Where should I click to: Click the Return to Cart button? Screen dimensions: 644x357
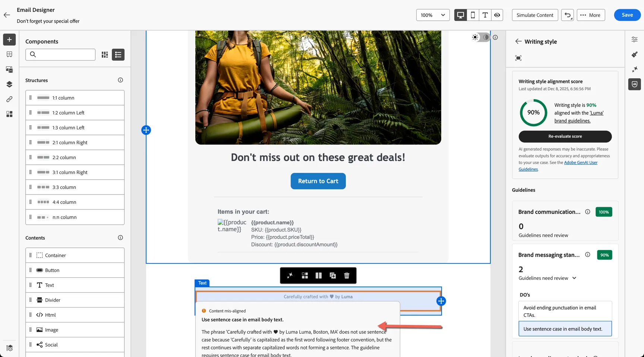pos(318,181)
